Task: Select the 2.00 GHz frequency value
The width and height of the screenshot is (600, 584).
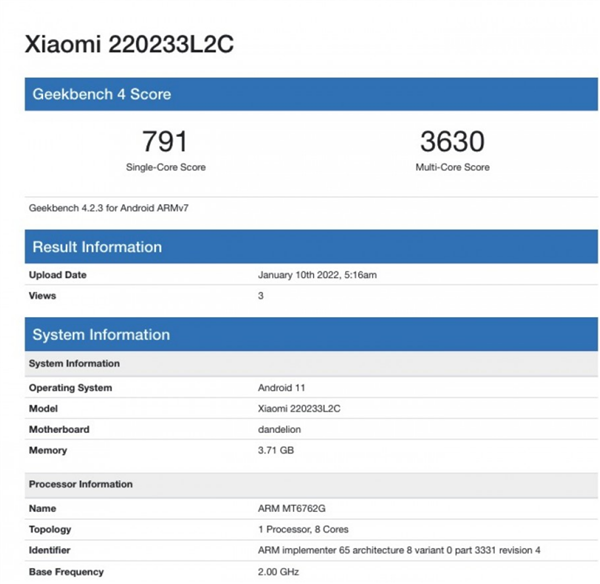Action: pyautogui.click(x=278, y=572)
